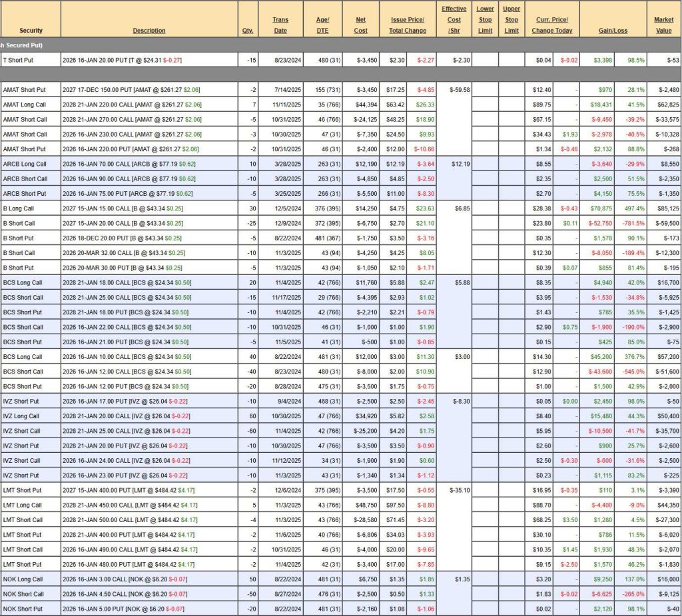Click the Trans Date column header

[x=280, y=25]
